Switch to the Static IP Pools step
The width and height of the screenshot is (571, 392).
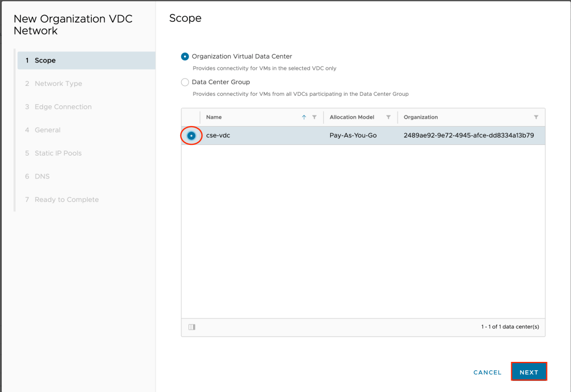point(58,153)
